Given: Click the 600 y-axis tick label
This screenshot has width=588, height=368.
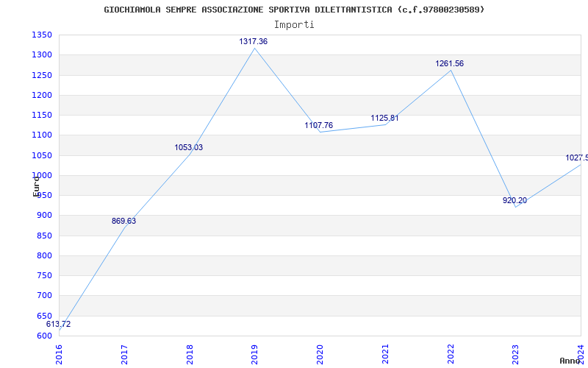Looking at the screenshot, I should click(x=44, y=336).
